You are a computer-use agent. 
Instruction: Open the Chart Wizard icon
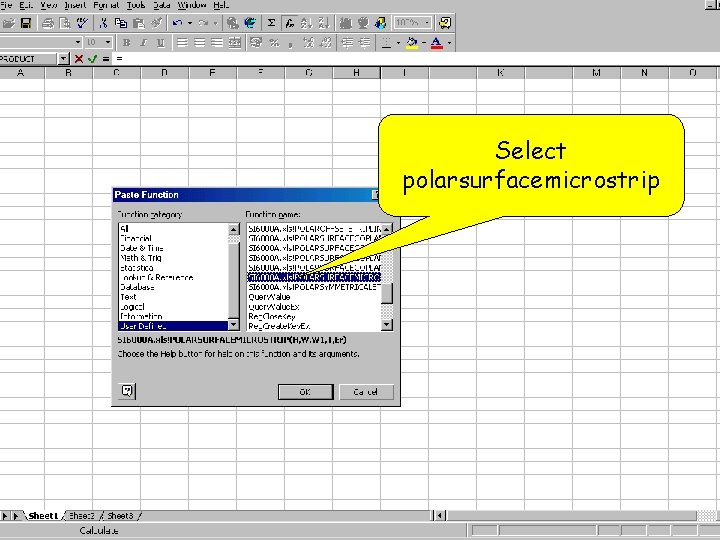tap(345, 23)
